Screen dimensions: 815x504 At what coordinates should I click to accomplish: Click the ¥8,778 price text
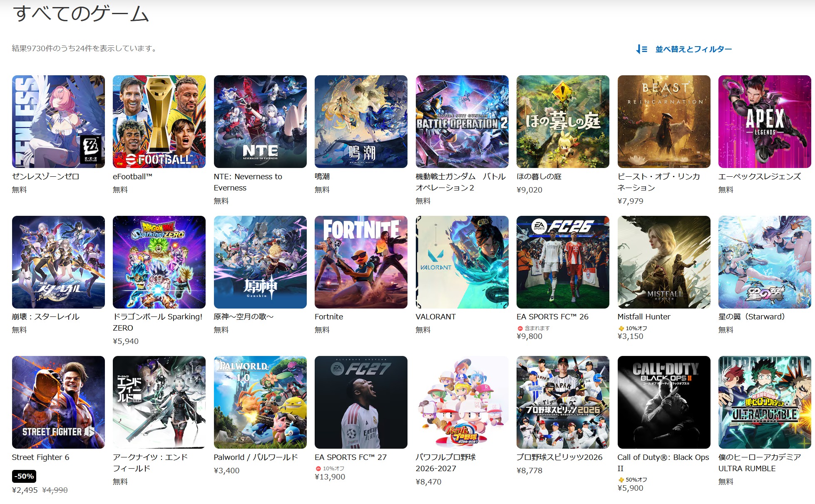pos(529,471)
